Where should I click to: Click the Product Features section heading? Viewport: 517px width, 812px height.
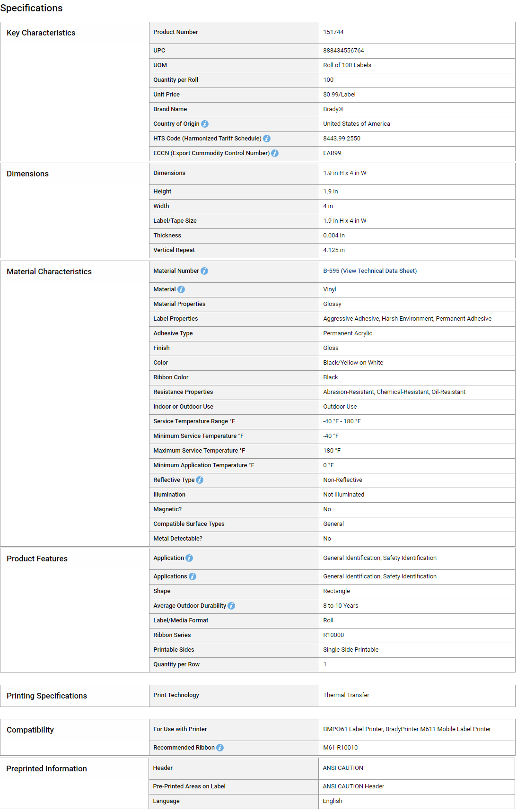[x=37, y=559]
